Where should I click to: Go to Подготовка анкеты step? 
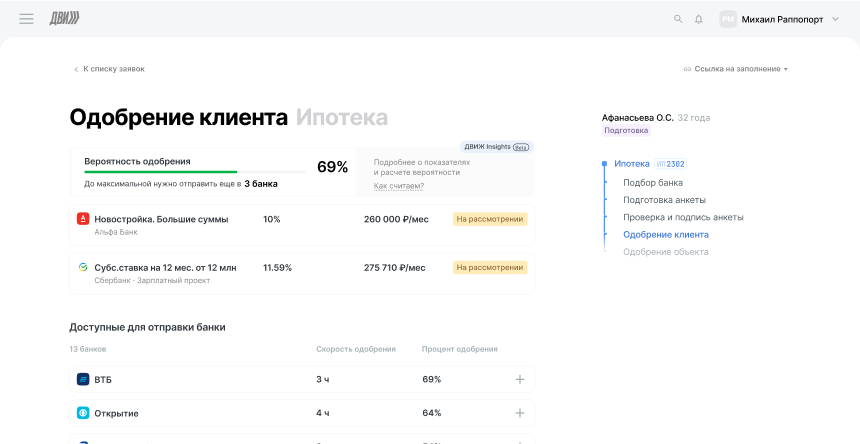coord(664,200)
